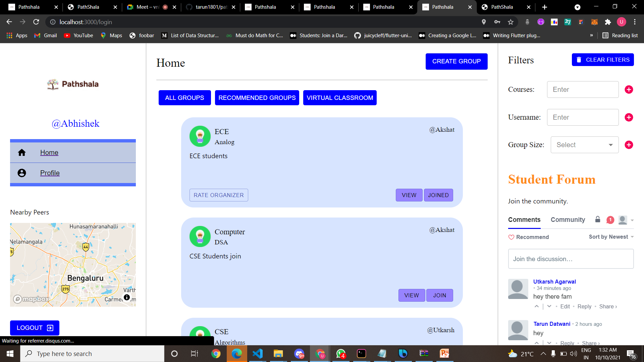
Task: Downvote Utkarsh Agarwal's comment
Action: [549, 306]
